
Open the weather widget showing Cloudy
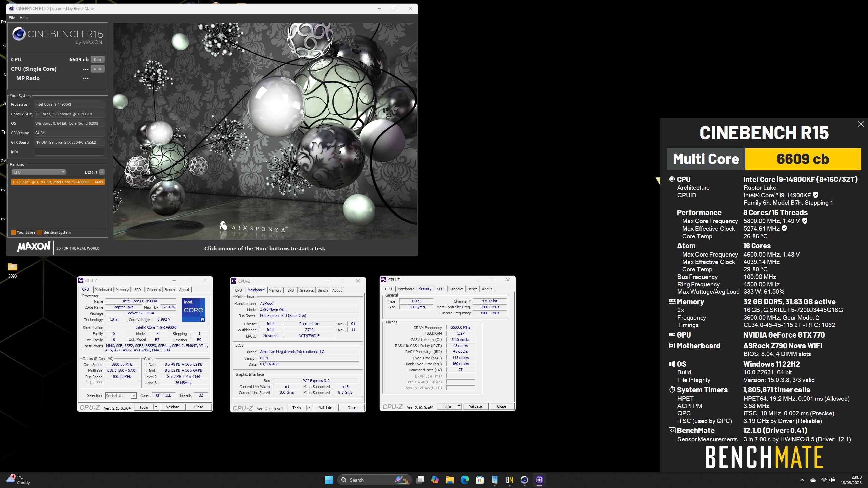[19, 480]
